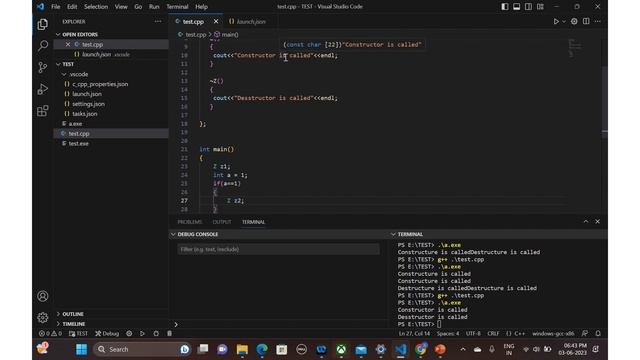The height and width of the screenshot is (360, 640).
Task: Select test.exe in the file tree
Action: pos(111,143)
